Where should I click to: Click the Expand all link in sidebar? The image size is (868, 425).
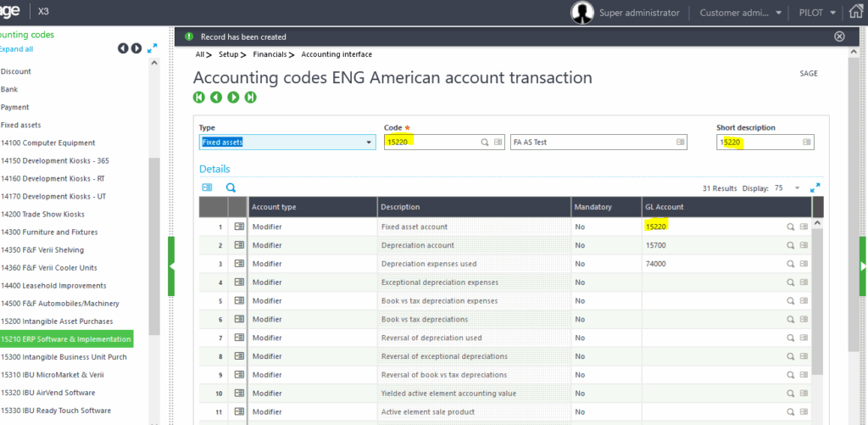tap(16, 49)
